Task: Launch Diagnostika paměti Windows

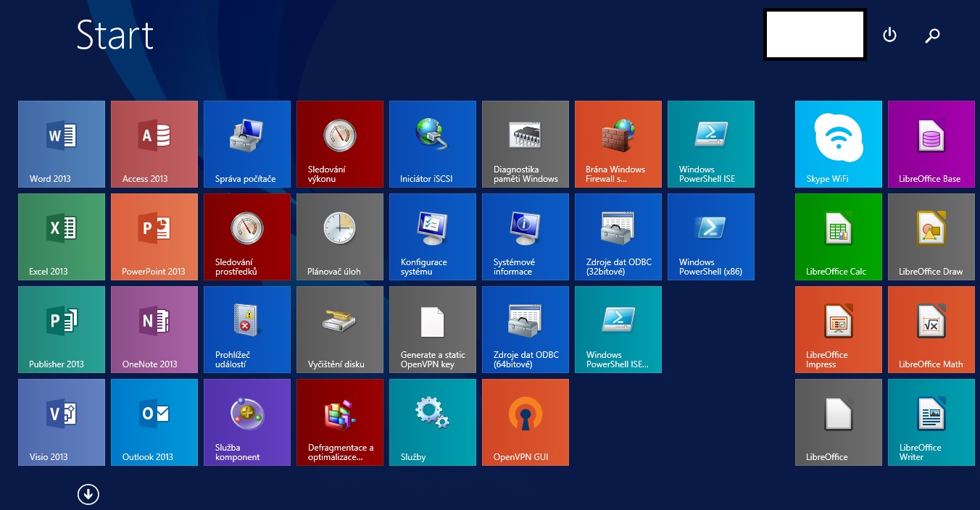Action: click(x=526, y=144)
